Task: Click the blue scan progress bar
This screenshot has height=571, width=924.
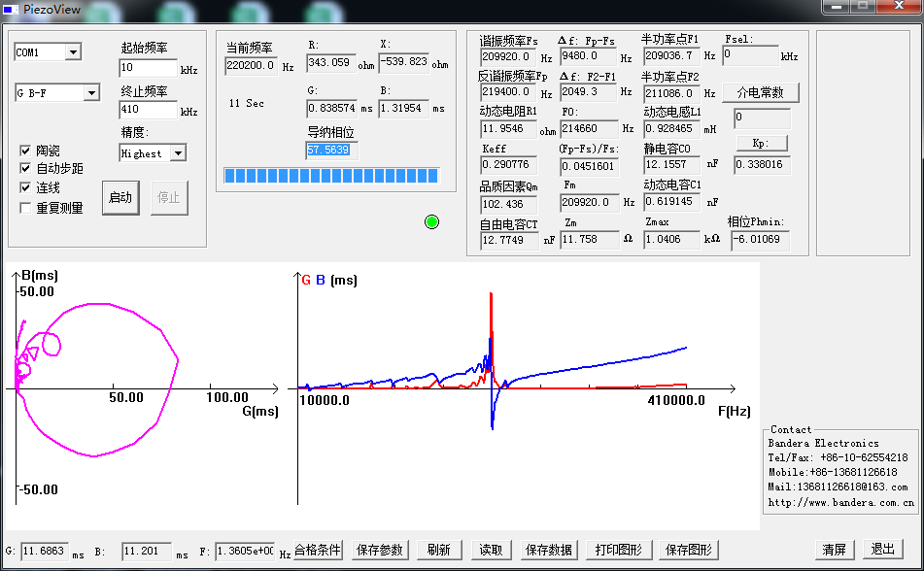Action: (x=331, y=176)
